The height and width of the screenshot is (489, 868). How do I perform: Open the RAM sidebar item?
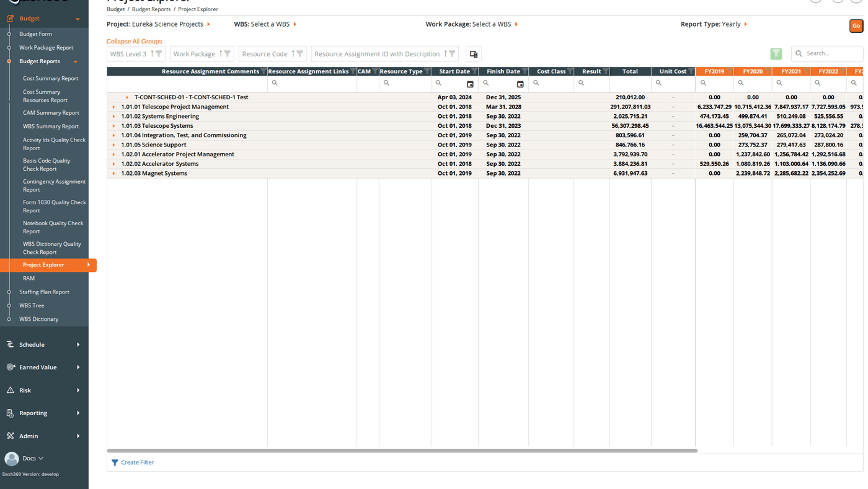pos(29,279)
